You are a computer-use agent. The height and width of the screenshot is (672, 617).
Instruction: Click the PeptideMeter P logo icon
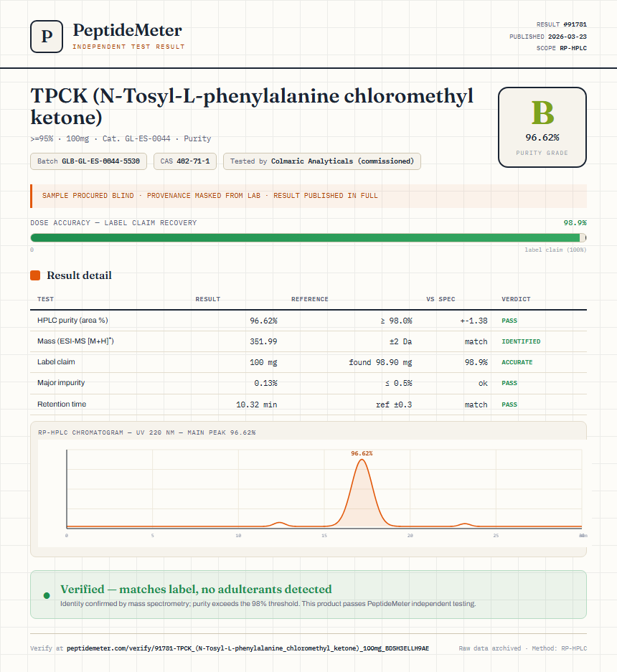[x=47, y=37]
